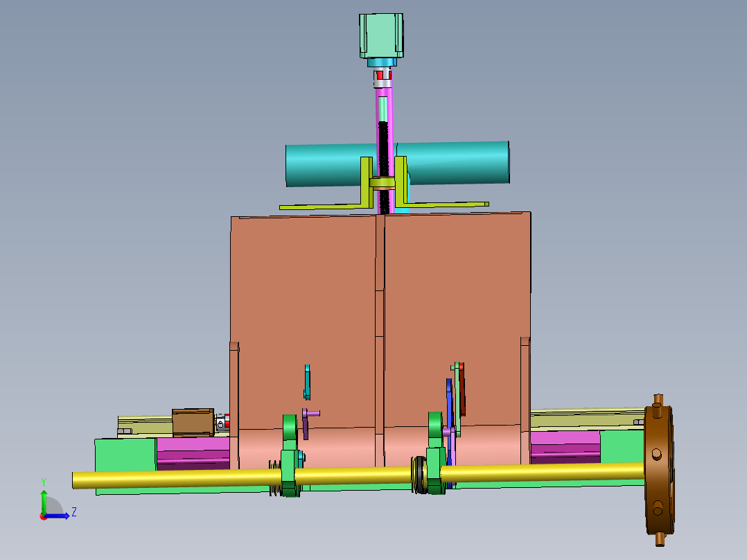Select the left yellow-green L bracket
Viewport: 747px width, 560px height.
pyautogui.click(x=366, y=184)
